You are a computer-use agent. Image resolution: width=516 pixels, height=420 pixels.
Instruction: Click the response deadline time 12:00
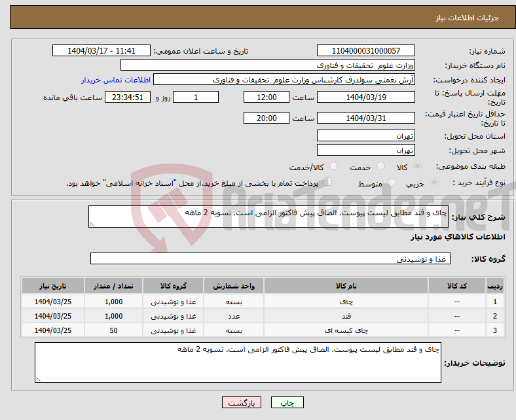pyautogui.click(x=267, y=97)
